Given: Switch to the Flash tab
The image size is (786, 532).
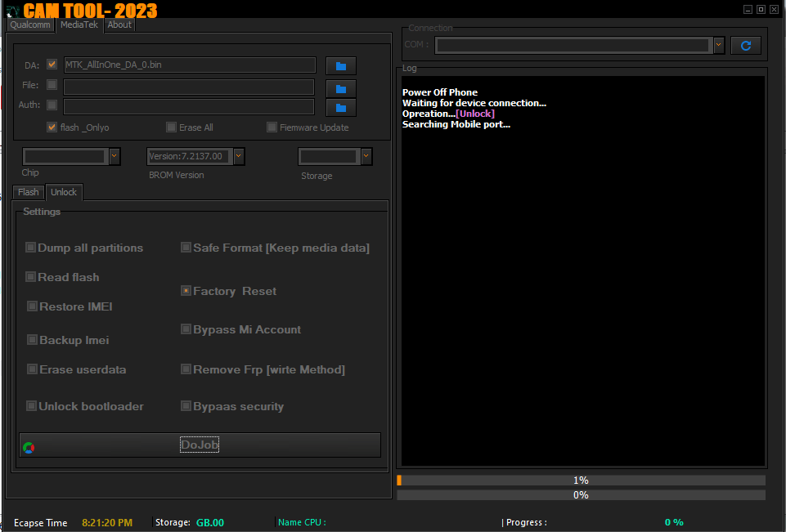Looking at the screenshot, I should [27, 192].
